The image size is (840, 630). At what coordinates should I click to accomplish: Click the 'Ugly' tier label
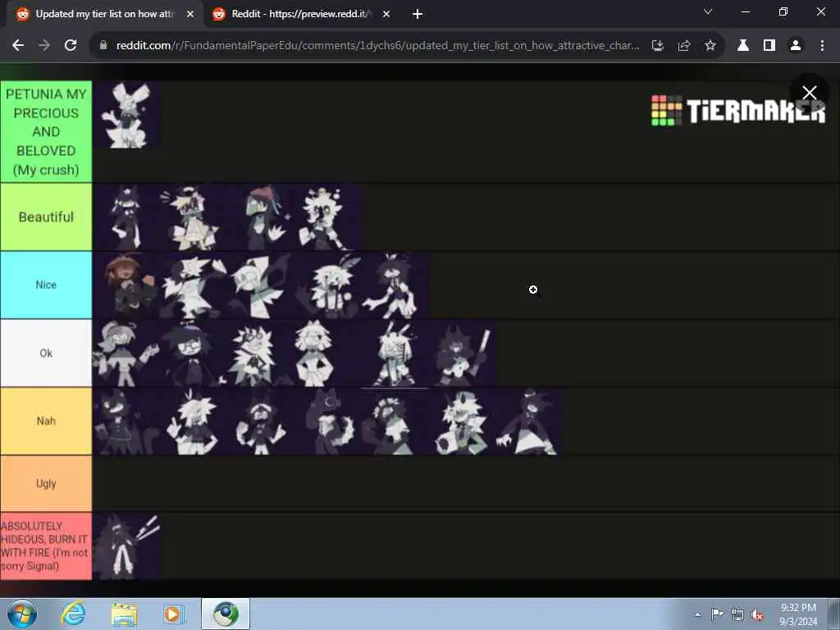[x=46, y=483]
